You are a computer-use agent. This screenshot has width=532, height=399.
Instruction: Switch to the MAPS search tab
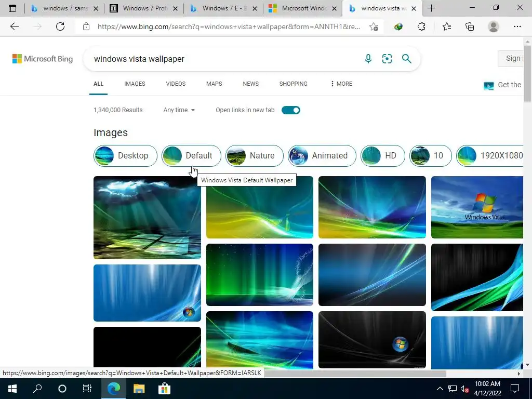tap(214, 84)
